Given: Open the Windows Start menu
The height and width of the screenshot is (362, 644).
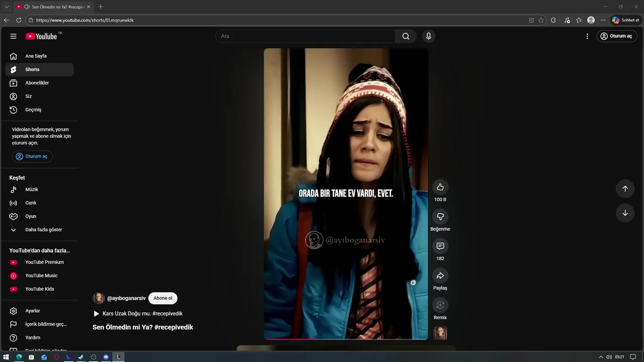Looking at the screenshot, I should pyautogui.click(x=6, y=357).
